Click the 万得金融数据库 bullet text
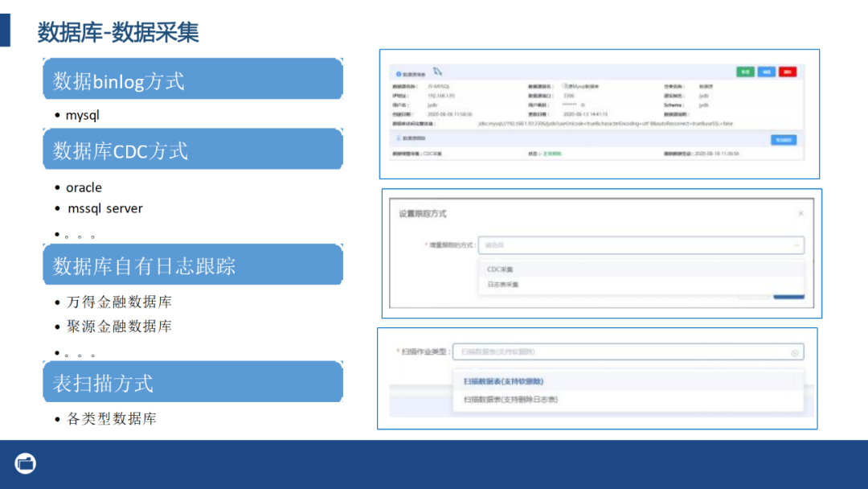 (x=119, y=302)
